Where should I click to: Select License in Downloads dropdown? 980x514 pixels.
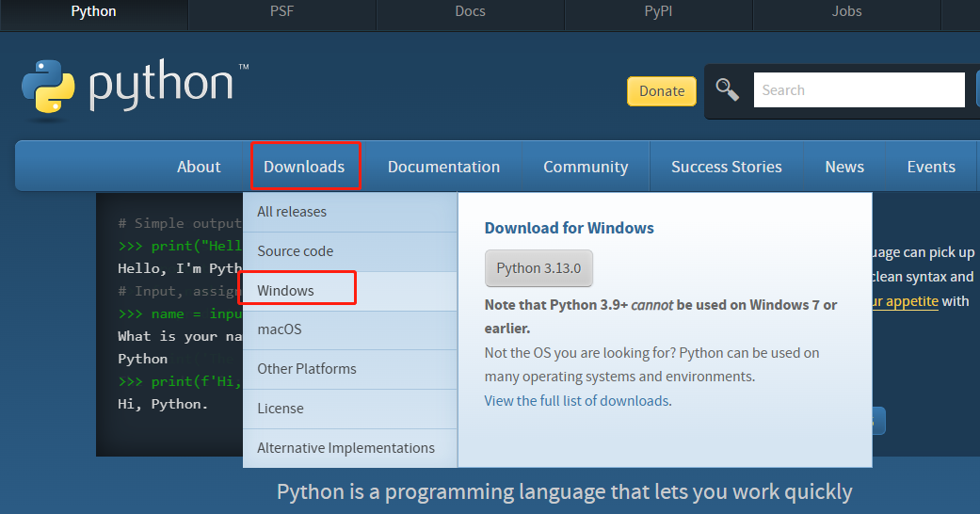point(350,409)
